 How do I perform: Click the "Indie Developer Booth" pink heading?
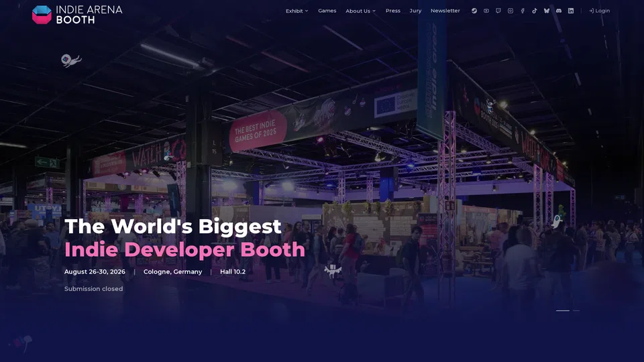click(185, 249)
